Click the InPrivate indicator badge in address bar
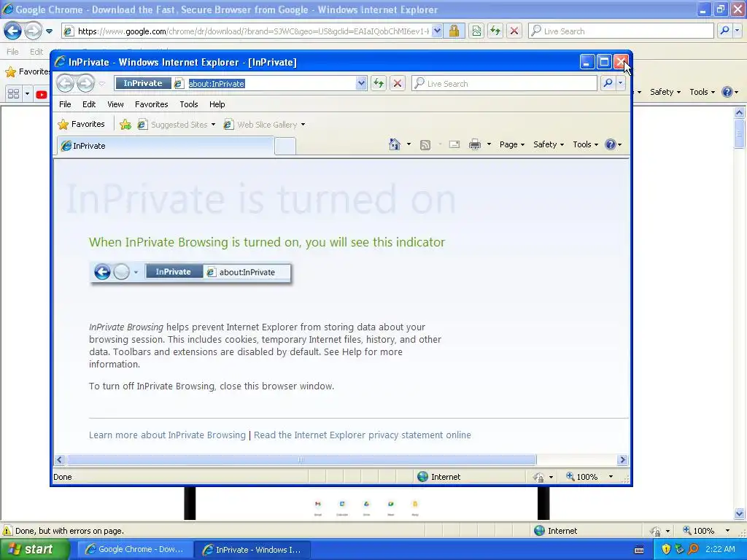747x560 pixels. point(143,83)
